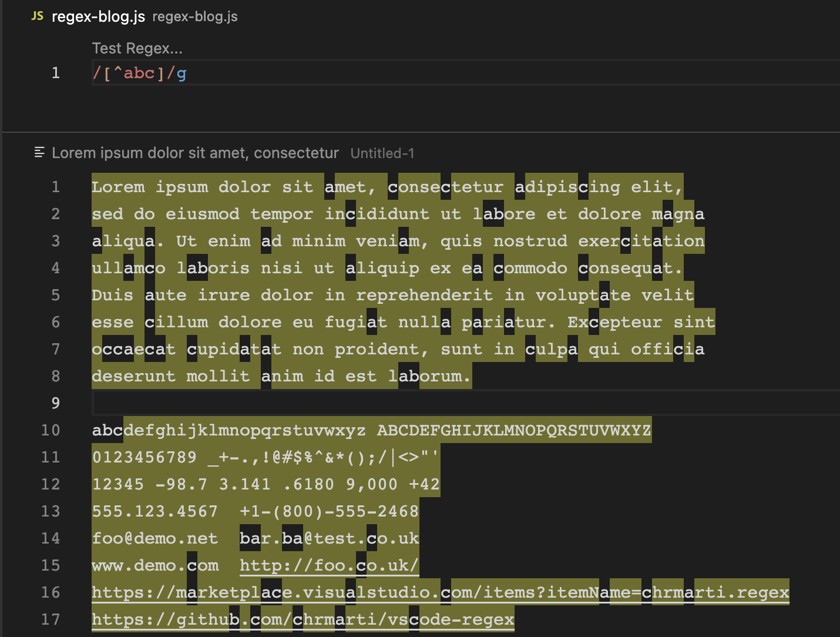Click the Test Regex CodeLens action
This screenshot has width=840, height=637.
click(137, 48)
